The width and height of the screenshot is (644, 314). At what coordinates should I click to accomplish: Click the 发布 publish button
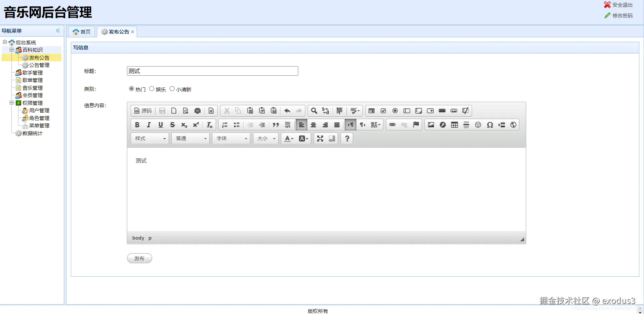[x=139, y=258]
